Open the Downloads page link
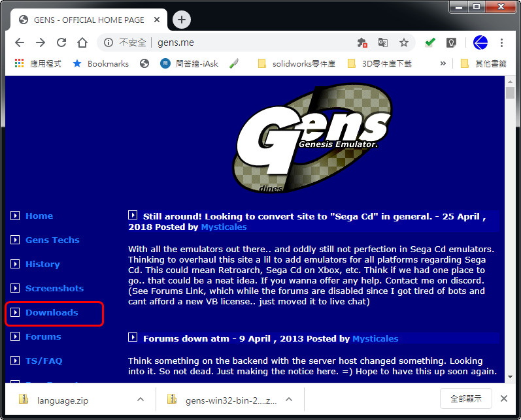 pos(52,312)
